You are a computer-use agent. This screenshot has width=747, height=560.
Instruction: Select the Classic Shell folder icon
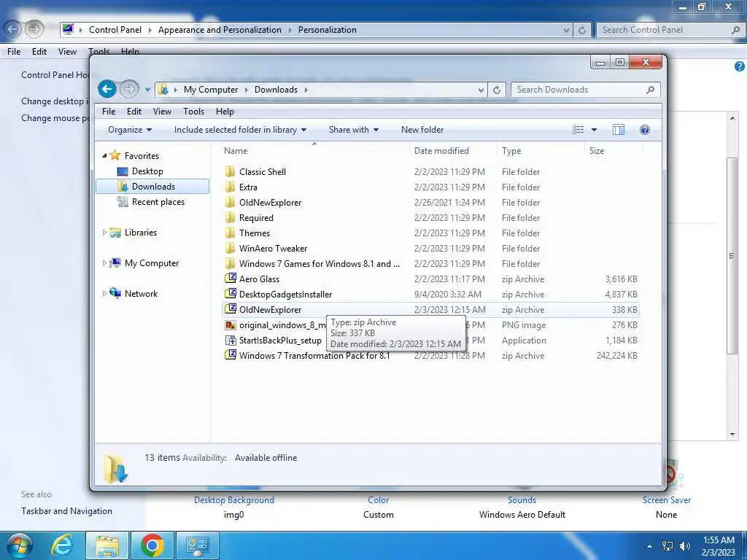click(230, 171)
